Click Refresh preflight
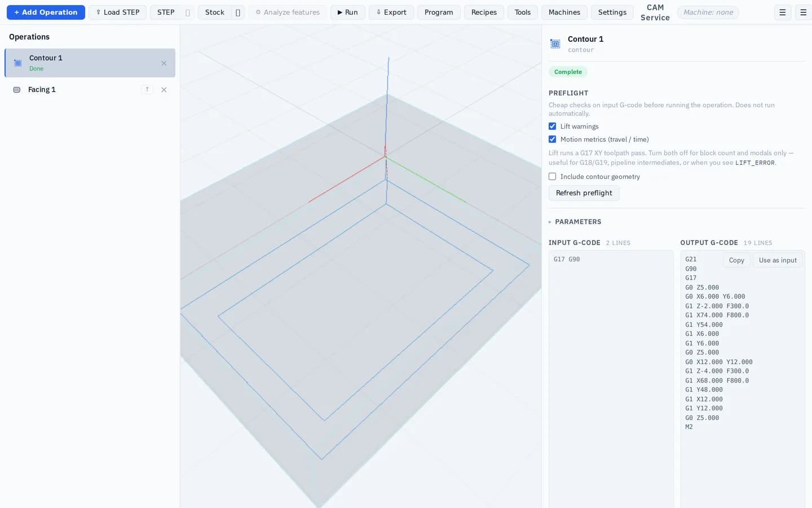The height and width of the screenshot is (508, 812). [x=584, y=193]
